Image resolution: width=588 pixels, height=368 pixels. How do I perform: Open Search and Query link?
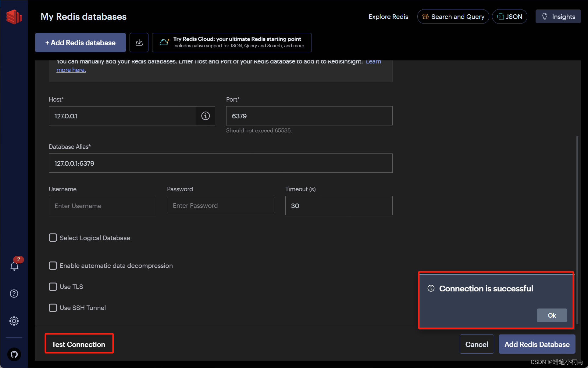(x=453, y=16)
